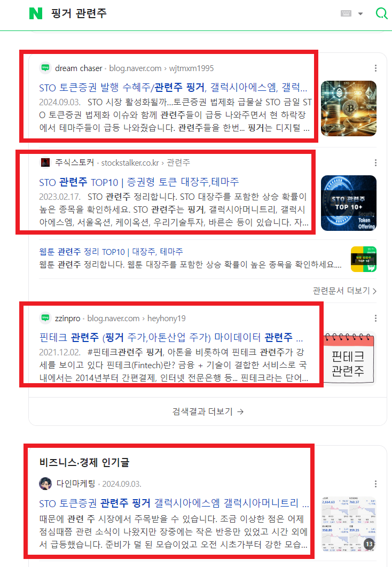This screenshot has width=392, height=567.
Task: Click the green search magnifier icon
Action: [x=381, y=13]
